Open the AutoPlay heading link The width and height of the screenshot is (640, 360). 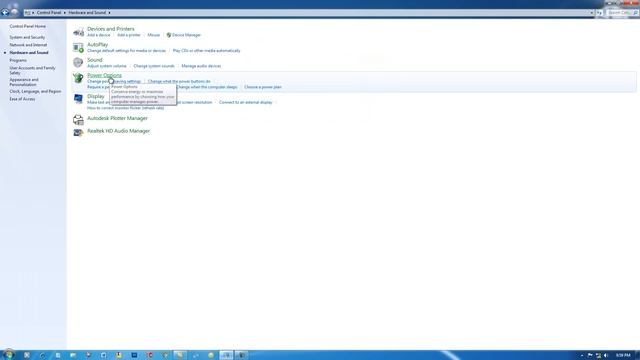(x=98, y=44)
